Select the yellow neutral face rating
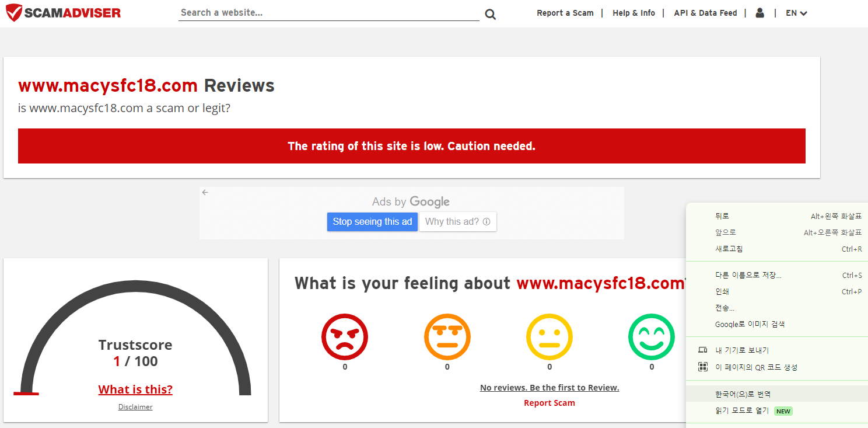868x428 pixels. point(549,337)
